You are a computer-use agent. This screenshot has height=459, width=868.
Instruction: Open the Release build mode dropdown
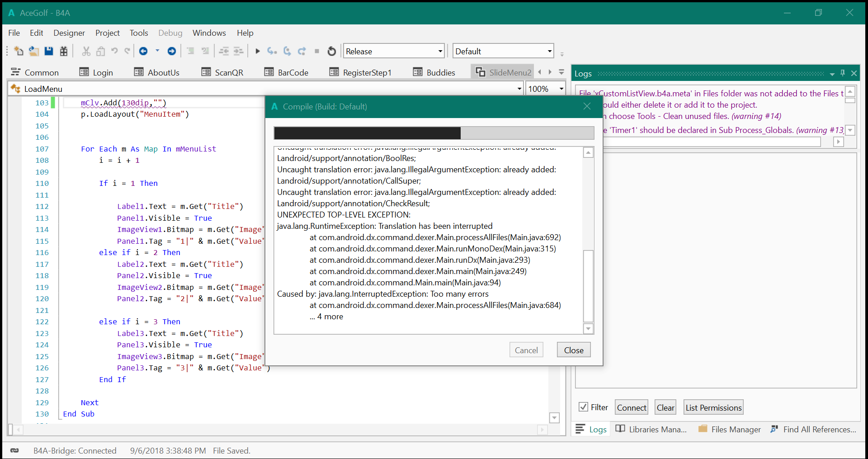click(x=440, y=51)
